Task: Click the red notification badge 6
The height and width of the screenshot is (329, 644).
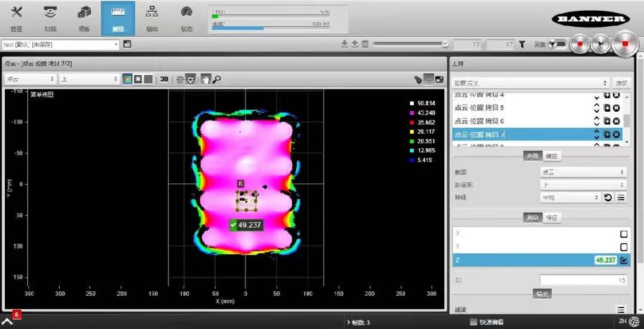Action: 17,315
